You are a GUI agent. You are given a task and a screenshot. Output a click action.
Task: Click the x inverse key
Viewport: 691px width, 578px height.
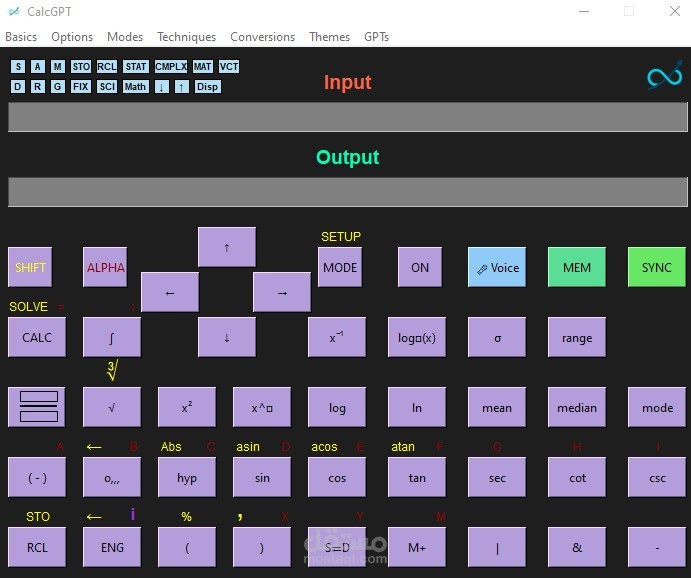337,337
